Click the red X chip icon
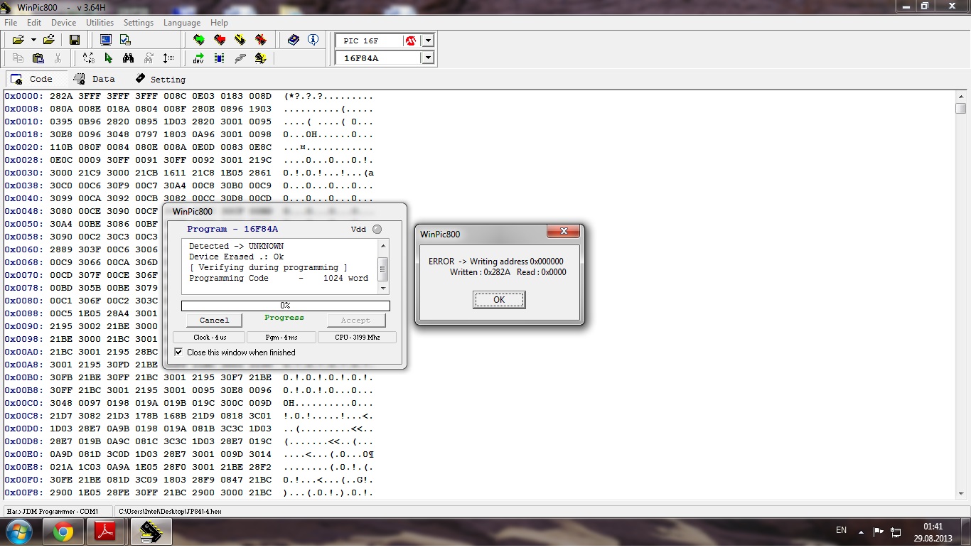 click(x=261, y=41)
